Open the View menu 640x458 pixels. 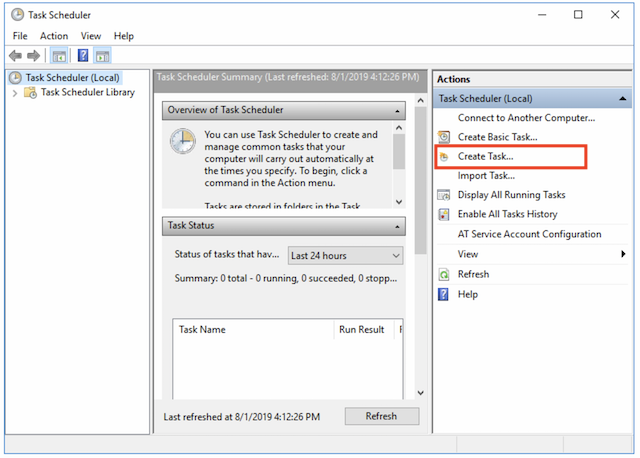click(x=91, y=36)
